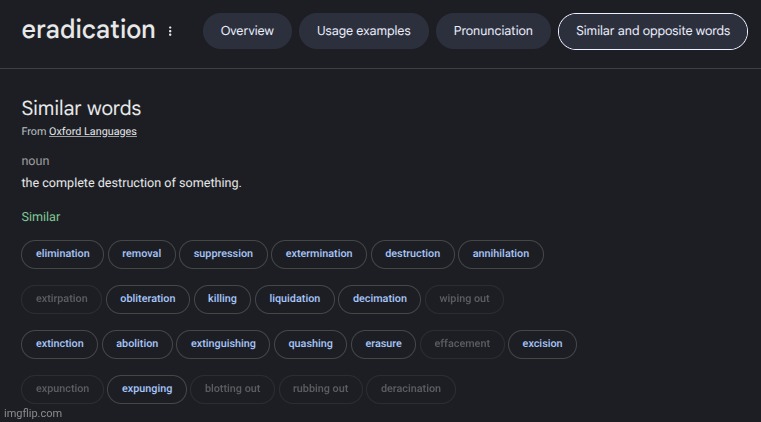
Task: Follow the Oxford Languages link
Action: tap(93, 132)
